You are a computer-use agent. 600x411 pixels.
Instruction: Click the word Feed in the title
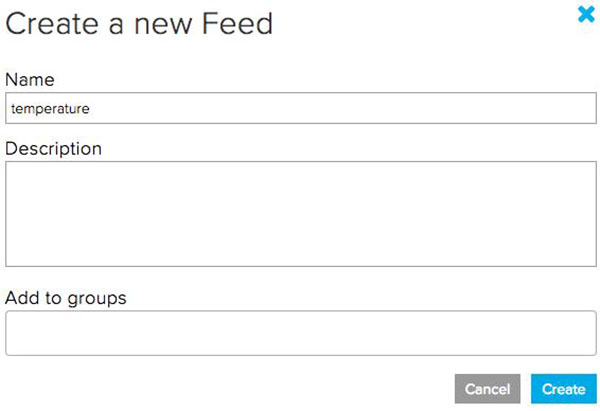(x=234, y=22)
